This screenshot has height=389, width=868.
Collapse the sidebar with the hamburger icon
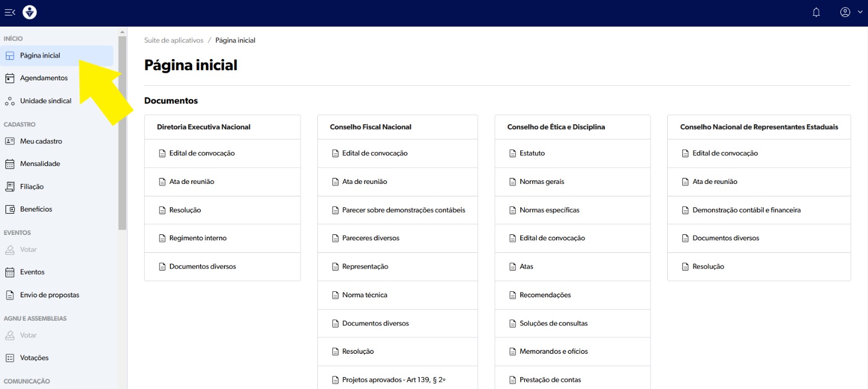click(x=10, y=12)
